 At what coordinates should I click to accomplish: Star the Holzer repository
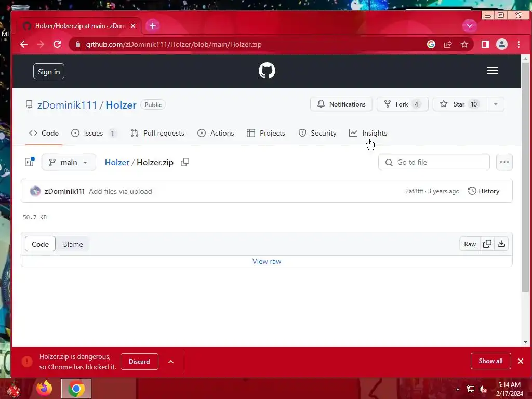[460, 104]
